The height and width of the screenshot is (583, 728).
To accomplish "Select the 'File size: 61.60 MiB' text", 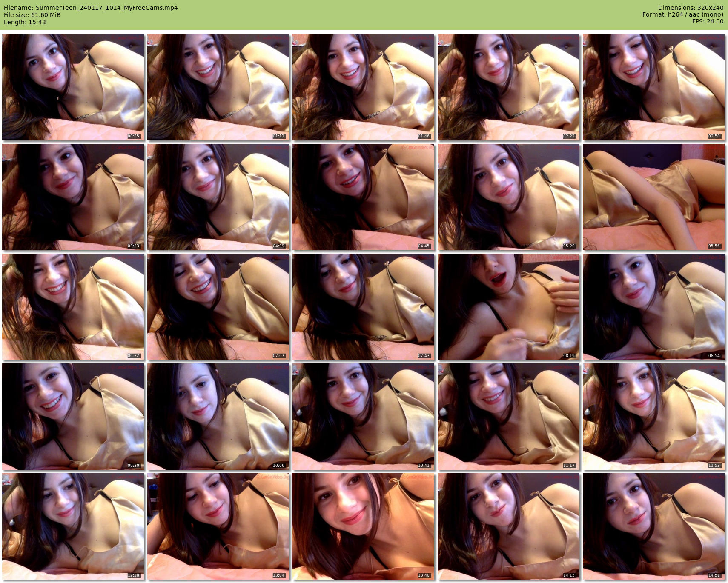I will pos(32,15).
